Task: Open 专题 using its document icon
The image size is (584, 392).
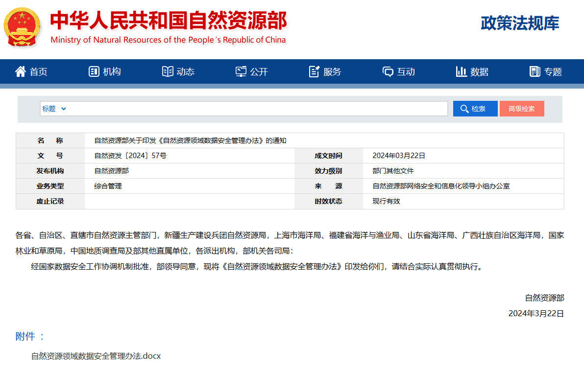Action: (535, 71)
